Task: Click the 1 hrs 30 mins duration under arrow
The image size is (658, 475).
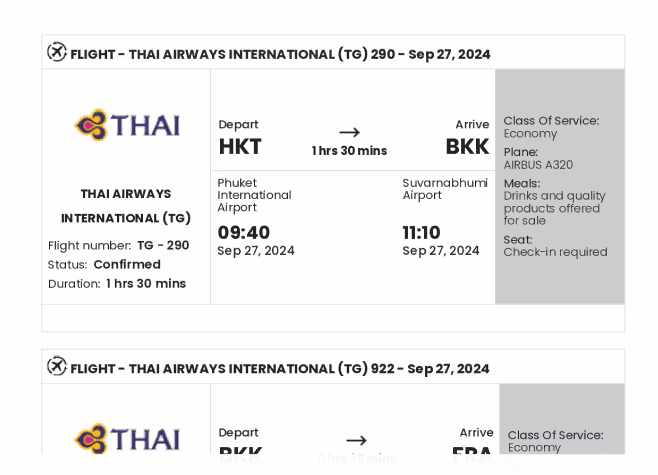Action: [x=350, y=151]
